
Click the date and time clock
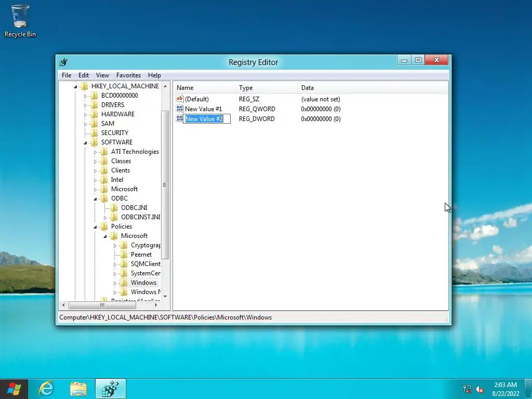tap(506, 389)
